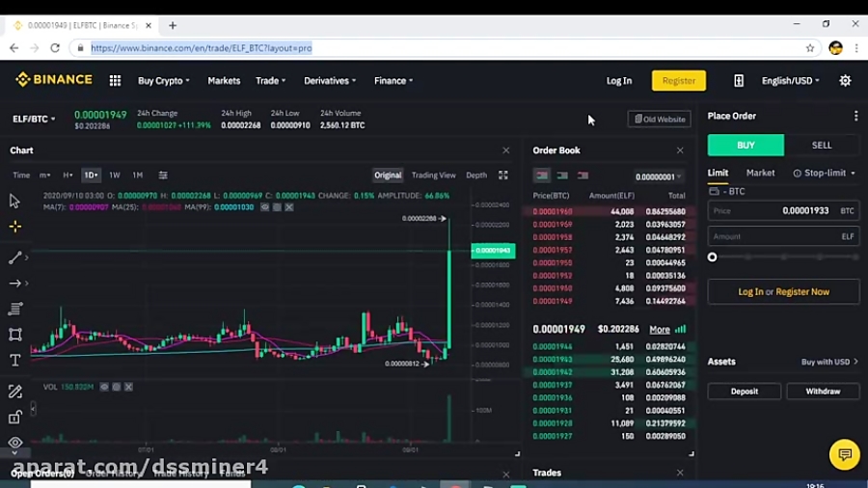Image resolution: width=868 pixels, height=488 pixels.
Task: Click Log In in header
Action: coord(619,81)
